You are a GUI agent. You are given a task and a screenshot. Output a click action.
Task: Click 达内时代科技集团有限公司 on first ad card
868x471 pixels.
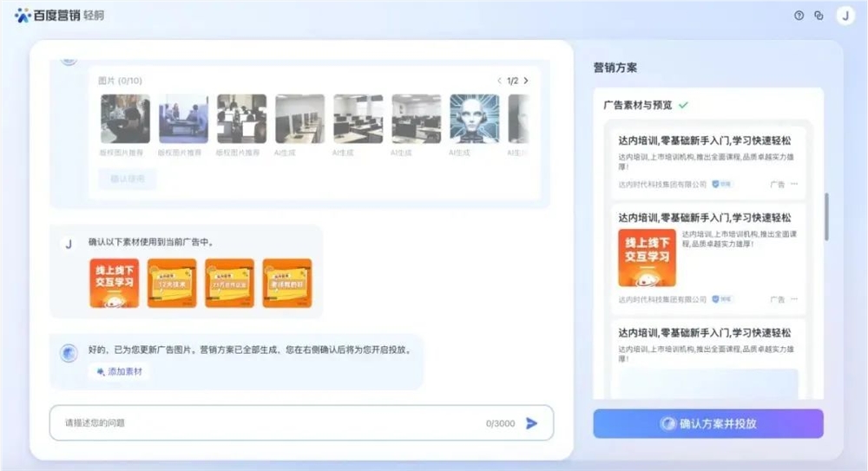pyautogui.click(x=662, y=184)
